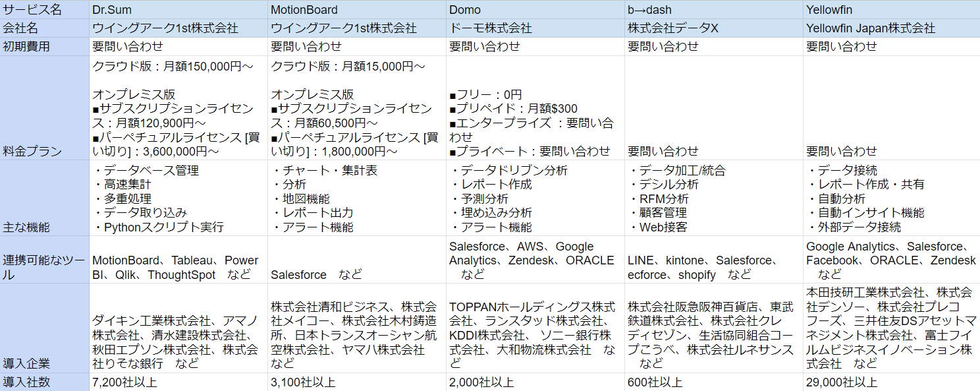Viewport: 980px width, 391px height.
Task: Click the tools cell listing LINE, kintone
Action: click(714, 260)
